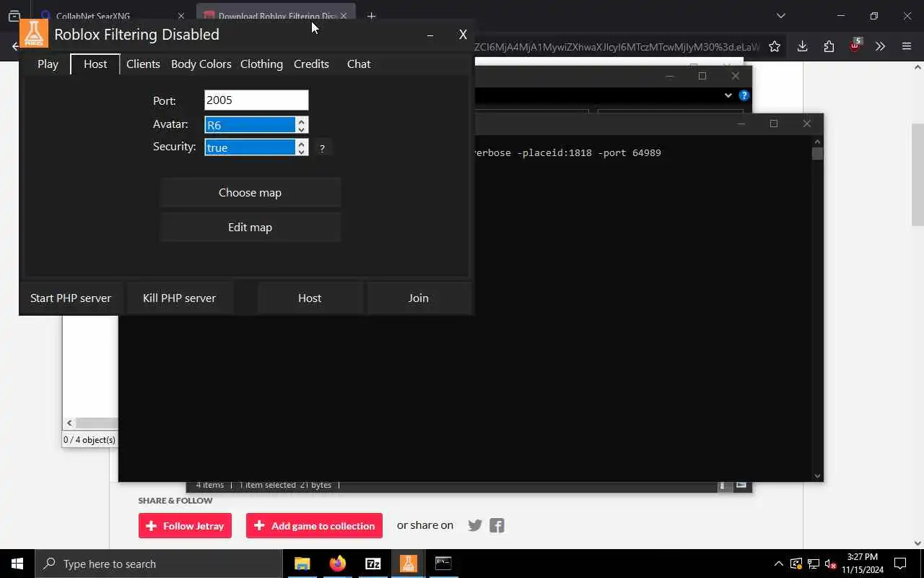924x578 pixels.
Task: Click the flask RFD taskbar icon
Action: (408, 564)
